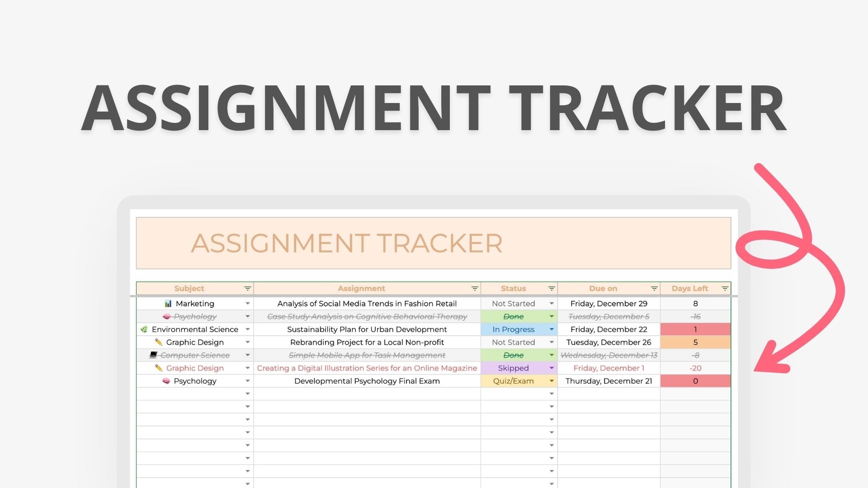868x488 pixels.
Task: Expand the Psychology Quiz/Exam status dropdown
Action: (x=550, y=380)
